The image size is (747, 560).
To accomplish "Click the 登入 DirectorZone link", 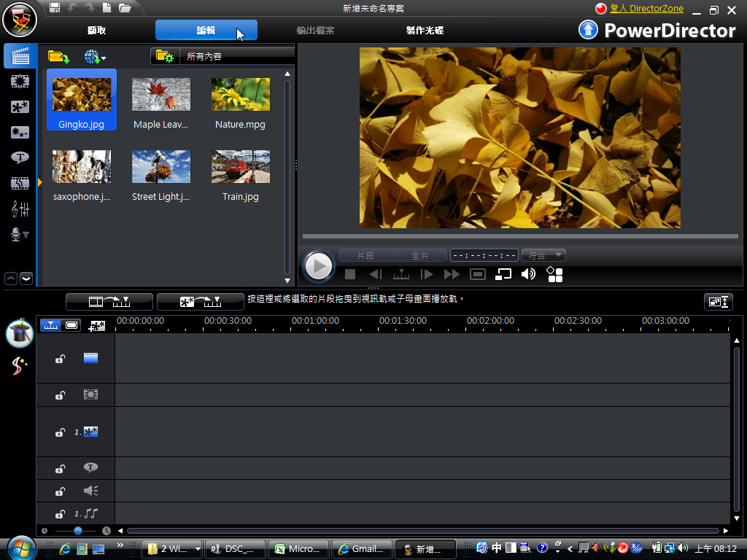I will 646,9.
